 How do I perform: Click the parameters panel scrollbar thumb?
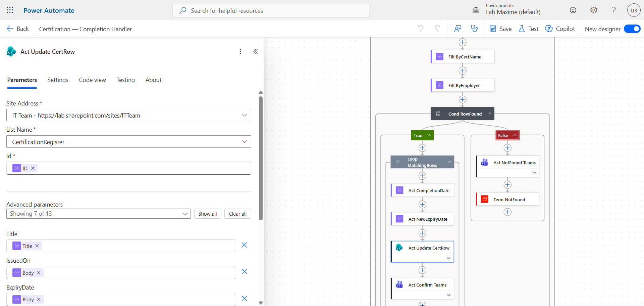(261, 158)
